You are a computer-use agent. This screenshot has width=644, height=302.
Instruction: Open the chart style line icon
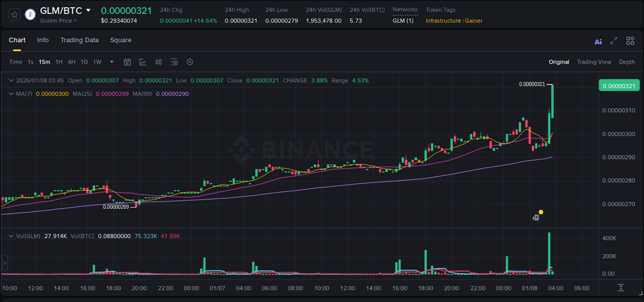144,62
